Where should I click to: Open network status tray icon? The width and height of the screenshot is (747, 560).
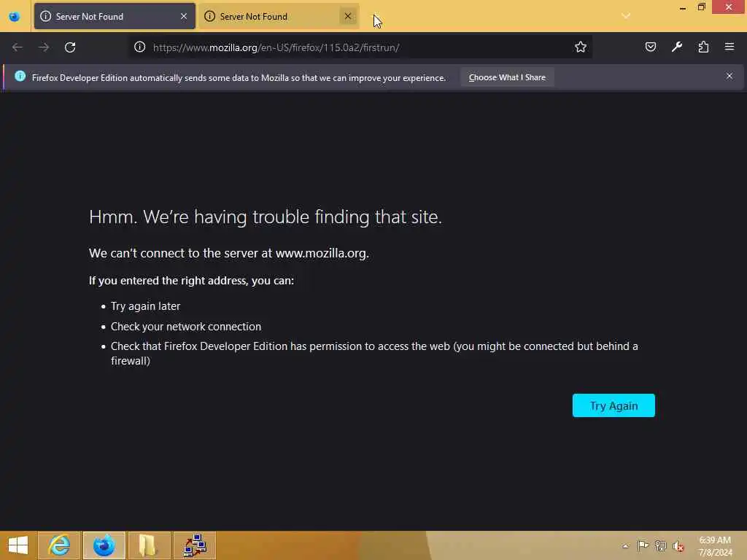click(660, 545)
